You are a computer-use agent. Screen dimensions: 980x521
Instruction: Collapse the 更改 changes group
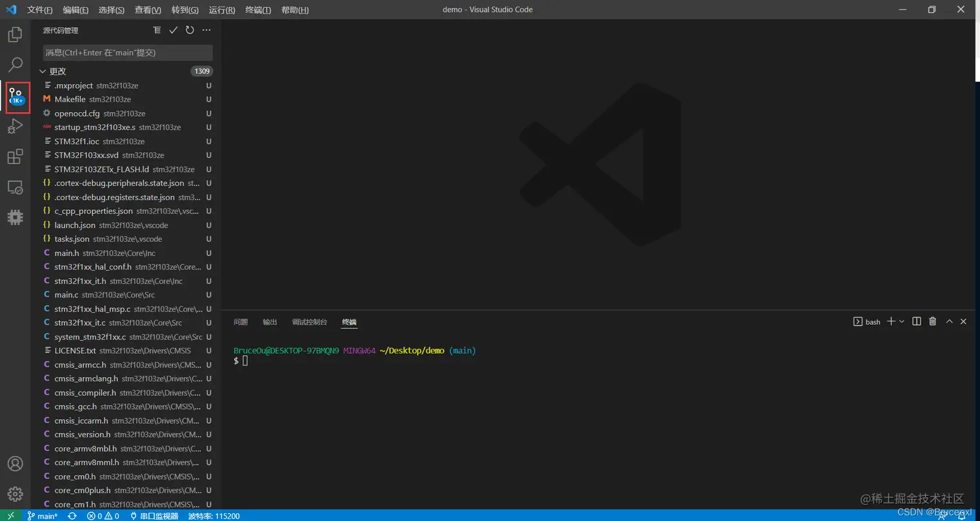(43, 71)
